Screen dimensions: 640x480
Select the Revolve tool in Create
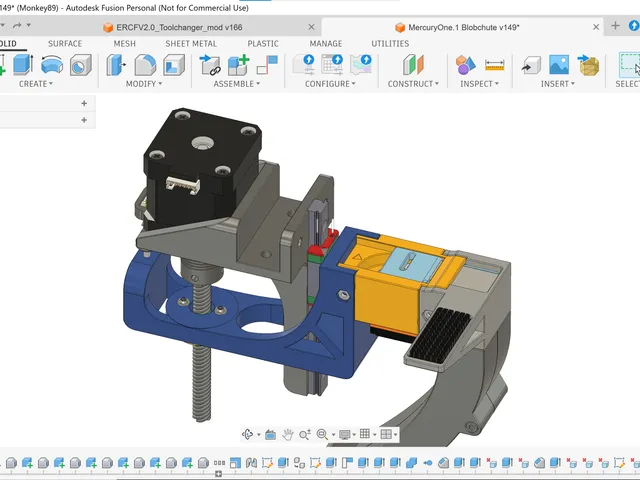[x=52, y=65]
